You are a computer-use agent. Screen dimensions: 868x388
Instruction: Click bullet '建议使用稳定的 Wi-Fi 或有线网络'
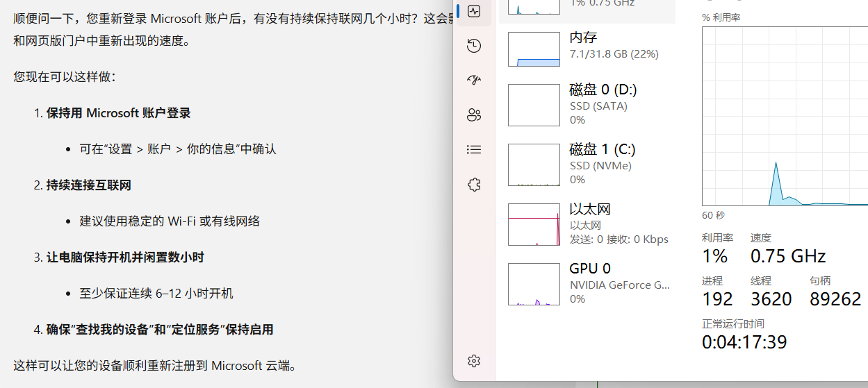(x=170, y=221)
